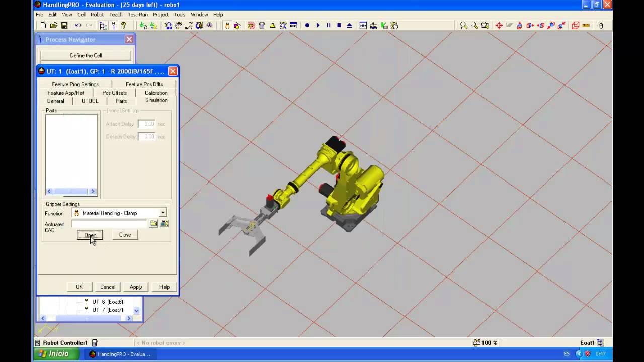Viewport: 644px width, 362px height.
Task: Click the New file toolbar icon
Action: coord(43,25)
